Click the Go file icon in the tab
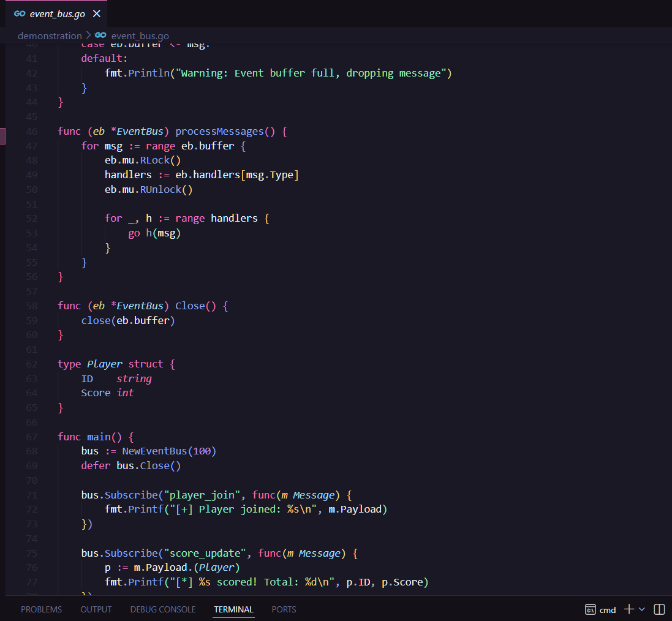The image size is (672, 621). point(20,13)
